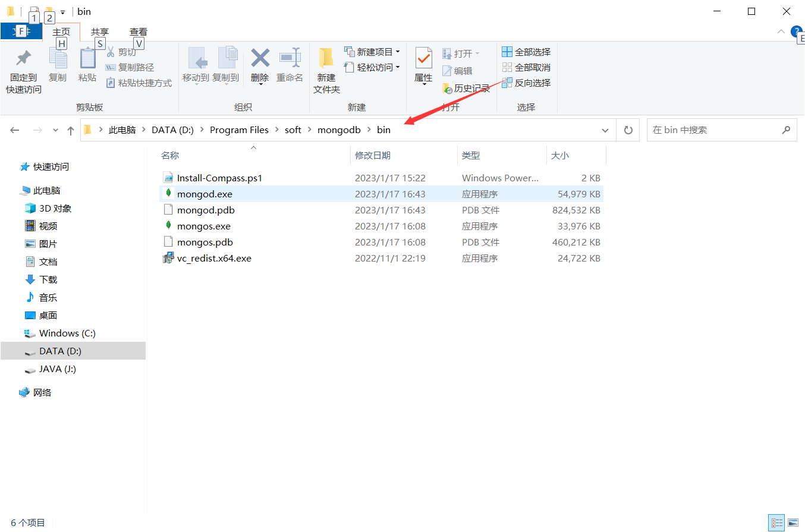Select This PC (此电脑) in sidebar
The width and height of the screenshot is (805, 532).
click(40, 191)
